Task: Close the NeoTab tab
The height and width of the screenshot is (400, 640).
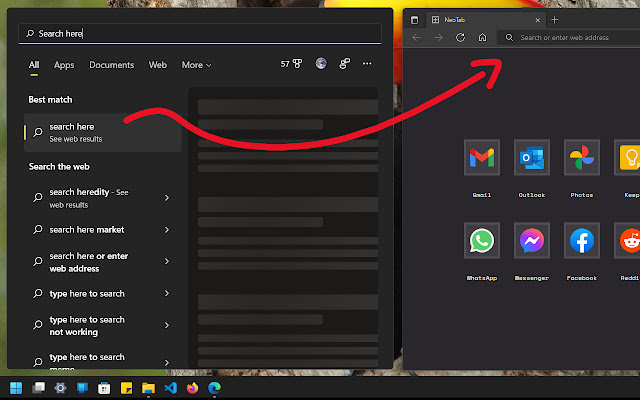Action: 538,20
